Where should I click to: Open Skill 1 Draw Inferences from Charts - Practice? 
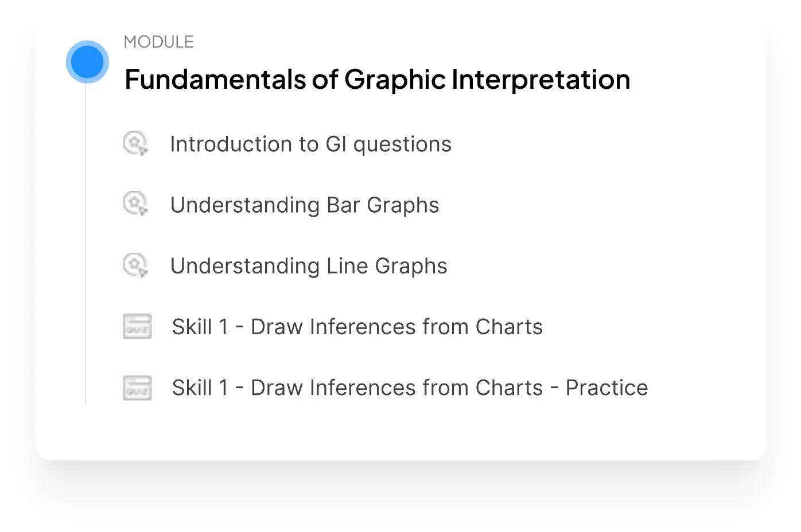(x=410, y=388)
